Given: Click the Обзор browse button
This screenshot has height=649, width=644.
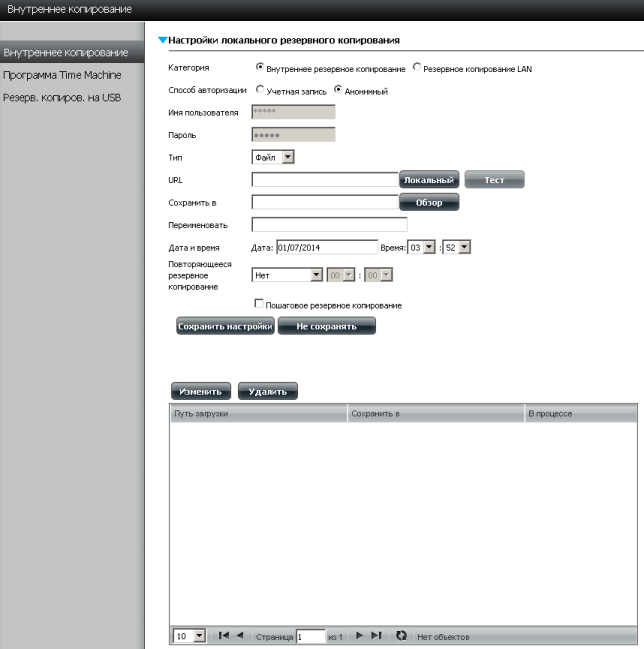Looking at the screenshot, I should (x=429, y=202).
